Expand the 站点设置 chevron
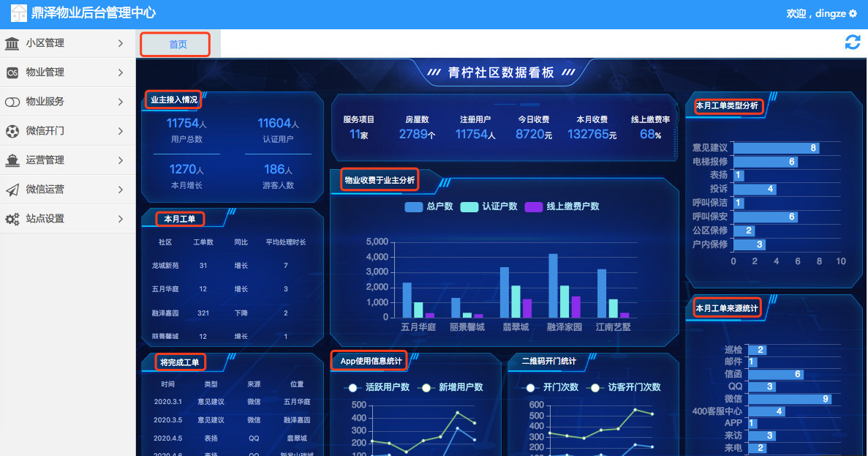The height and width of the screenshot is (456, 868). pyautogui.click(x=121, y=219)
